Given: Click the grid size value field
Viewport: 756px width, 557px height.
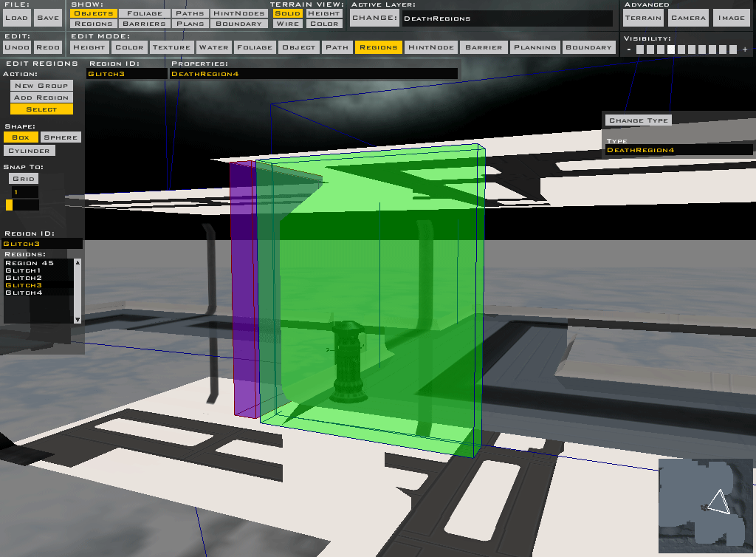Looking at the screenshot, I should (x=25, y=192).
